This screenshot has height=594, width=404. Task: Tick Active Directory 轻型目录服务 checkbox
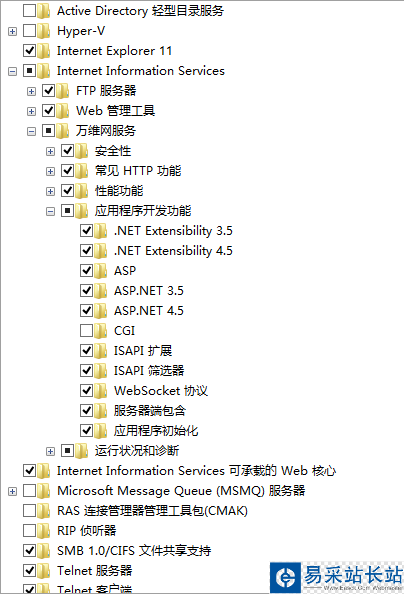pyautogui.click(x=30, y=11)
